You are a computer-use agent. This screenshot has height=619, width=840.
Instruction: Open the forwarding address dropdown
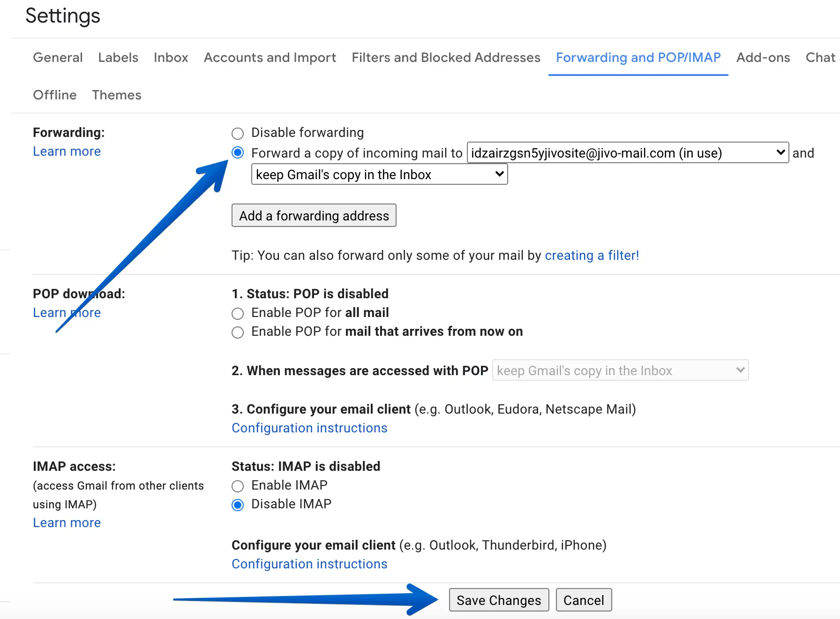point(628,153)
